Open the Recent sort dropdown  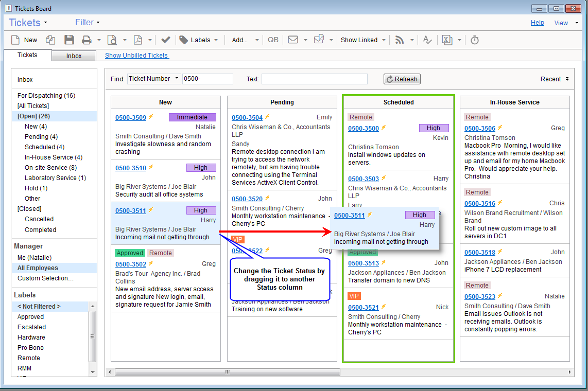[x=555, y=79]
